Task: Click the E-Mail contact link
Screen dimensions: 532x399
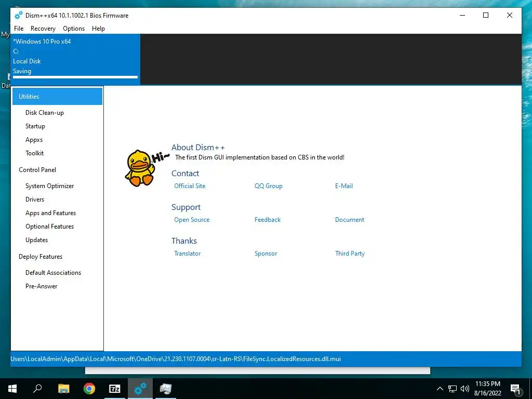Action: (344, 186)
